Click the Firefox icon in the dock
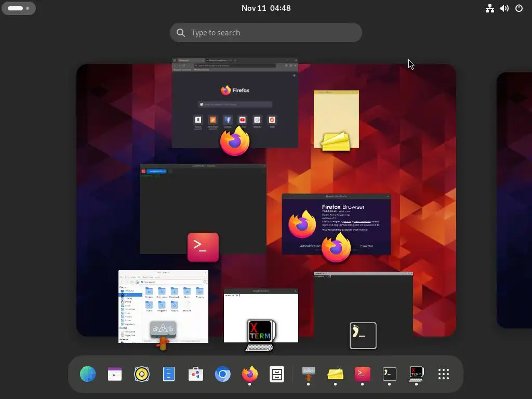The image size is (532, 399). click(x=250, y=374)
